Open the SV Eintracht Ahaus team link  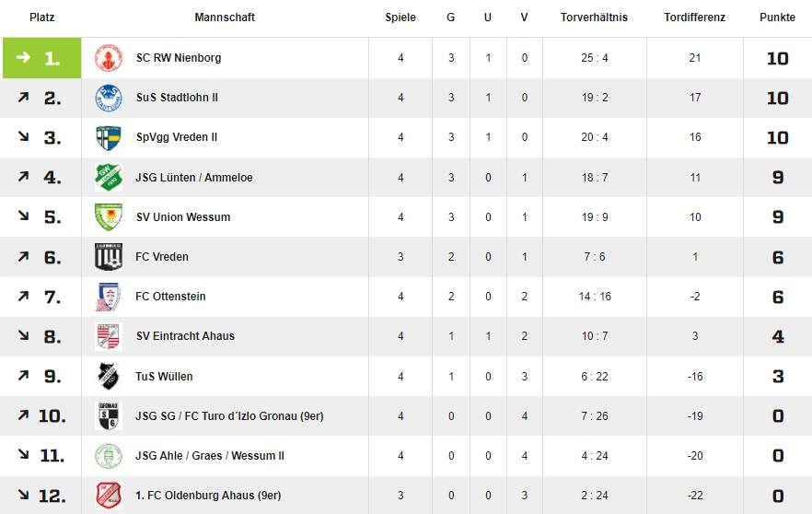tap(185, 336)
